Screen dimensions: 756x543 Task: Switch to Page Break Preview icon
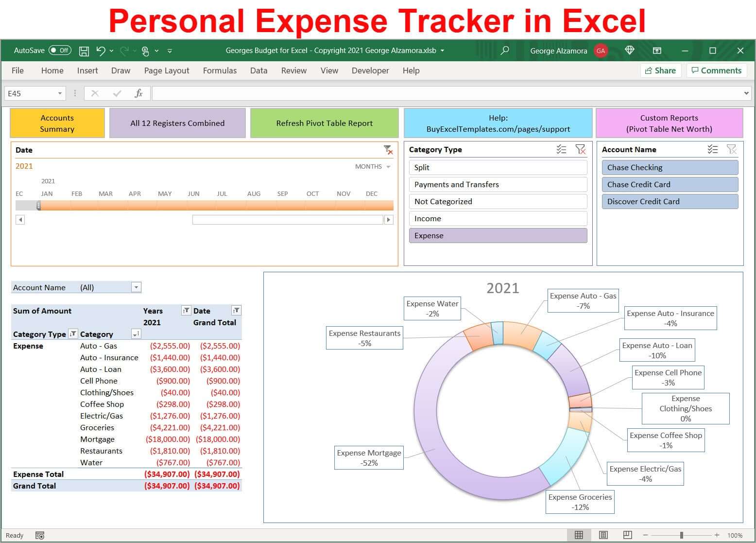pyautogui.click(x=628, y=535)
